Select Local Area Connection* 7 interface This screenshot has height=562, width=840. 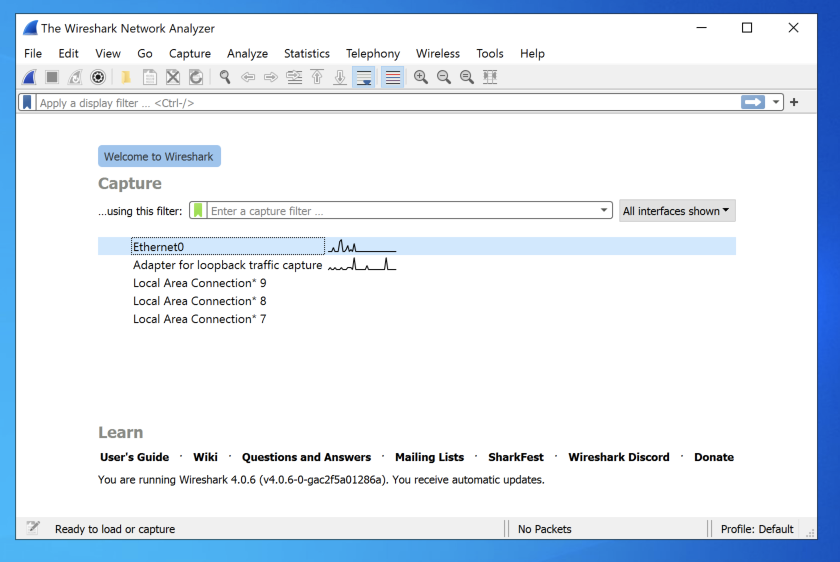(417, 319)
